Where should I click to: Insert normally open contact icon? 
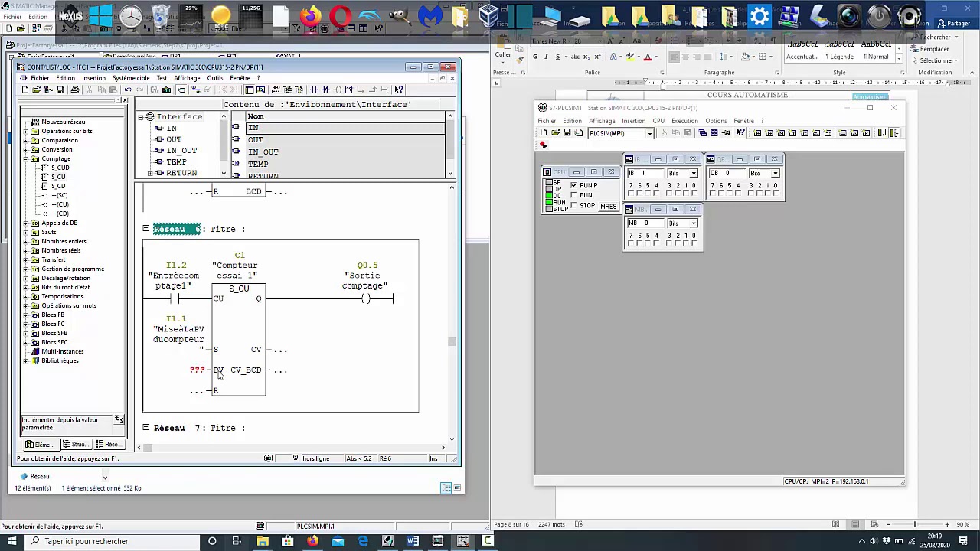pyautogui.click(x=312, y=90)
